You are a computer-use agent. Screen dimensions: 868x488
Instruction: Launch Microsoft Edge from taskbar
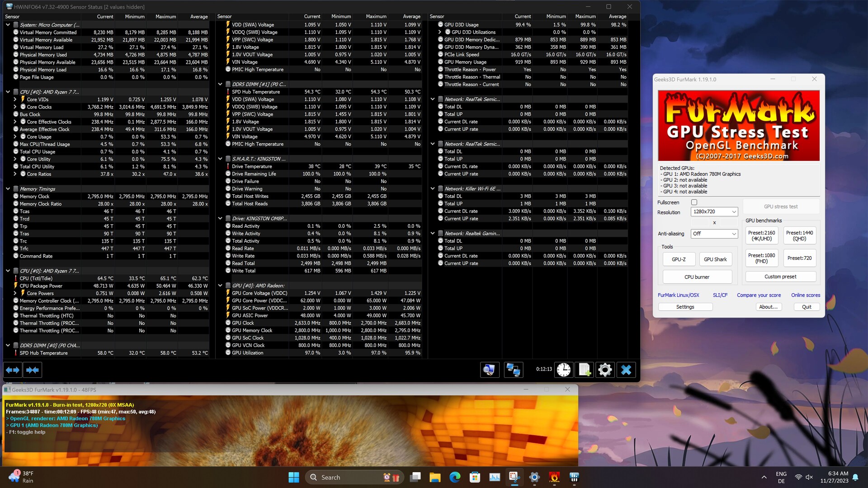tap(455, 477)
